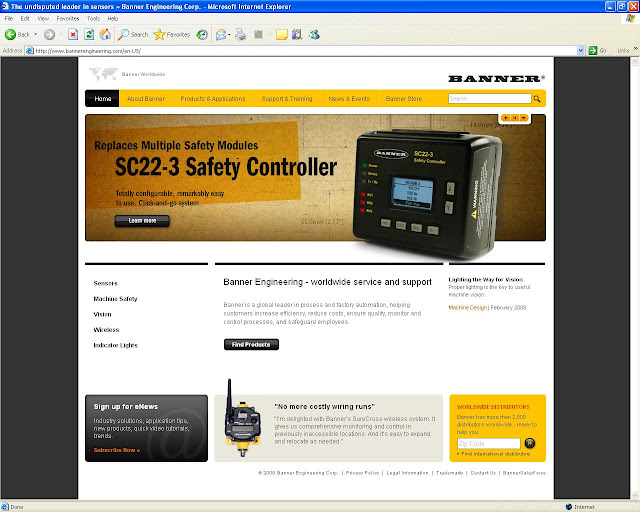Click the address bar URL field
Screen dimensions: 640x512
pos(301,51)
